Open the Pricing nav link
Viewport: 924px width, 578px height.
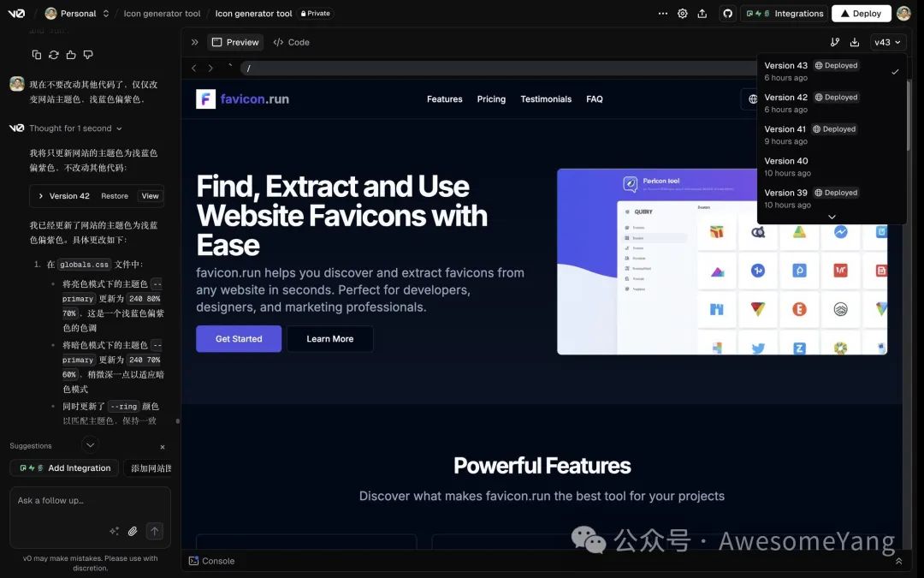pos(491,99)
